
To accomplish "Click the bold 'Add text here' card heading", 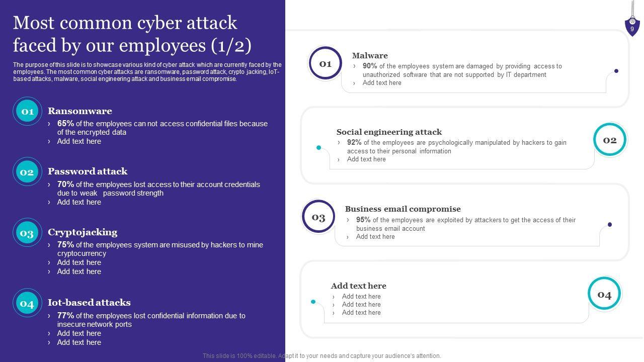I will tap(359, 286).
